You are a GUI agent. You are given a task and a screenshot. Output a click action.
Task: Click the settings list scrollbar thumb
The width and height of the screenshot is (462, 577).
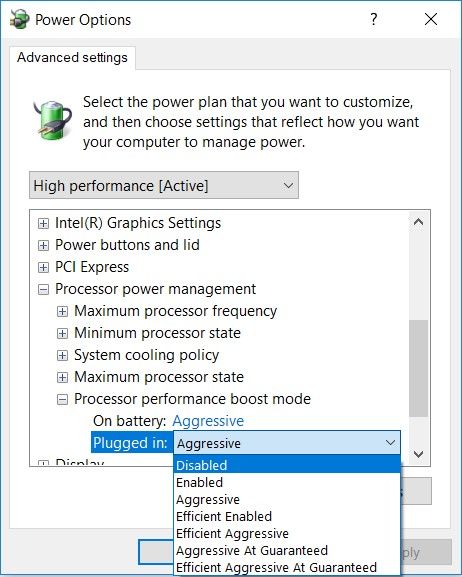[419, 368]
